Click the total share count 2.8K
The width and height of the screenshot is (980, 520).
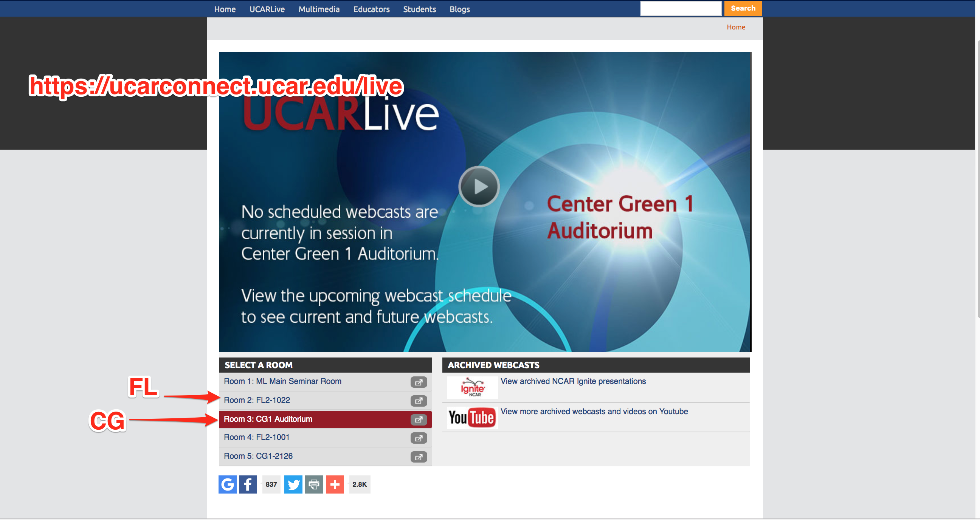360,484
